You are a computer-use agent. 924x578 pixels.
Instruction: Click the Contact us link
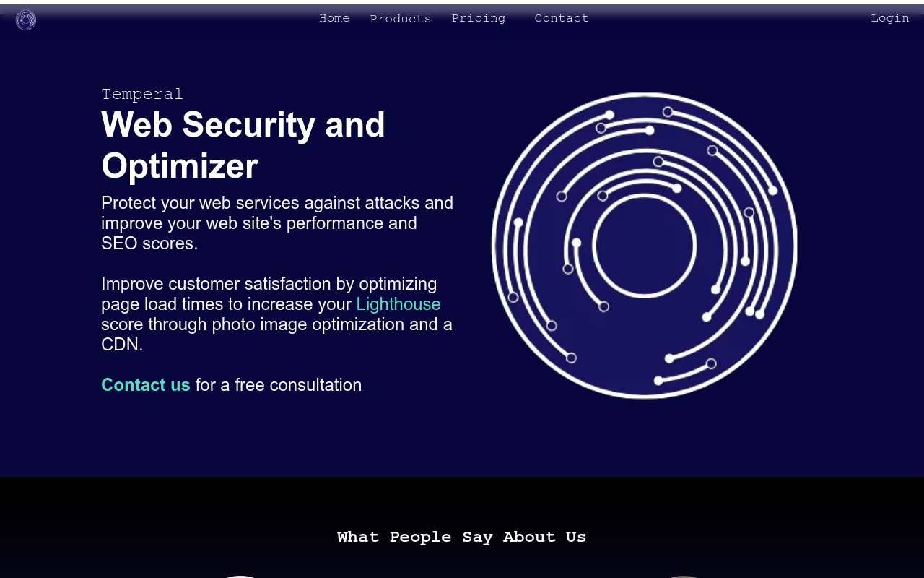click(x=146, y=385)
